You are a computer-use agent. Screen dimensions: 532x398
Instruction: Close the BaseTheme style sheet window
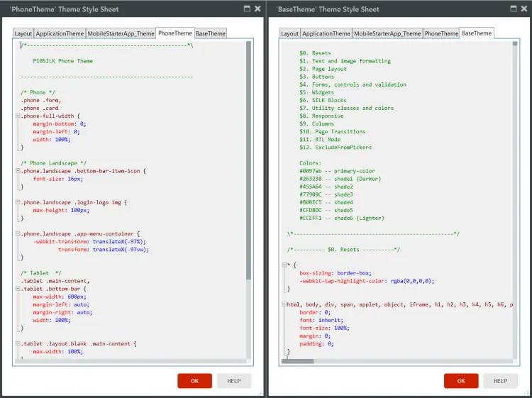(x=524, y=9)
